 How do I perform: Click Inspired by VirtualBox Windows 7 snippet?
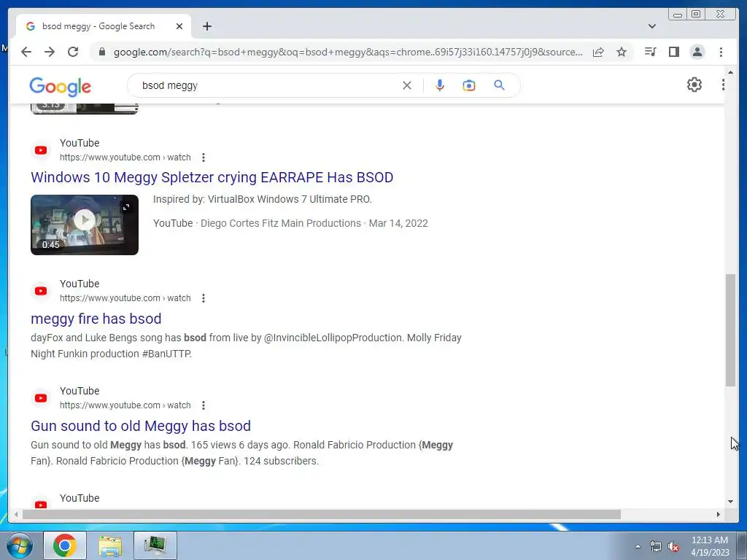(263, 199)
